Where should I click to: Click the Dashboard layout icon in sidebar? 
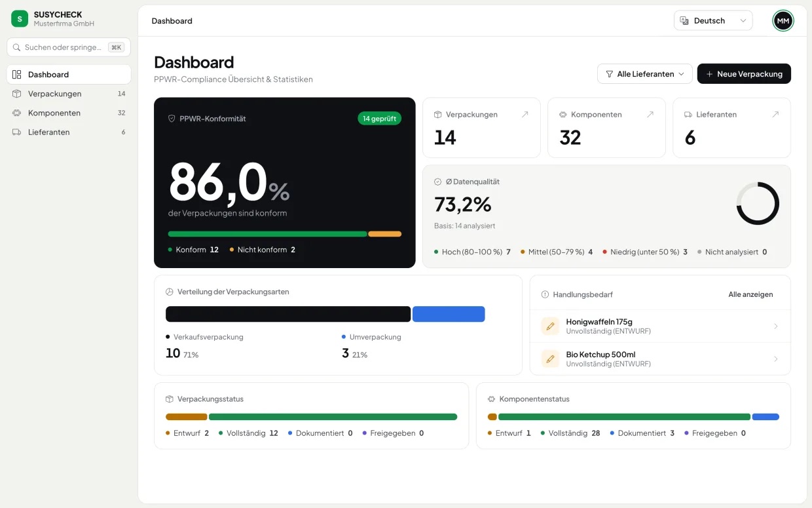(17, 75)
